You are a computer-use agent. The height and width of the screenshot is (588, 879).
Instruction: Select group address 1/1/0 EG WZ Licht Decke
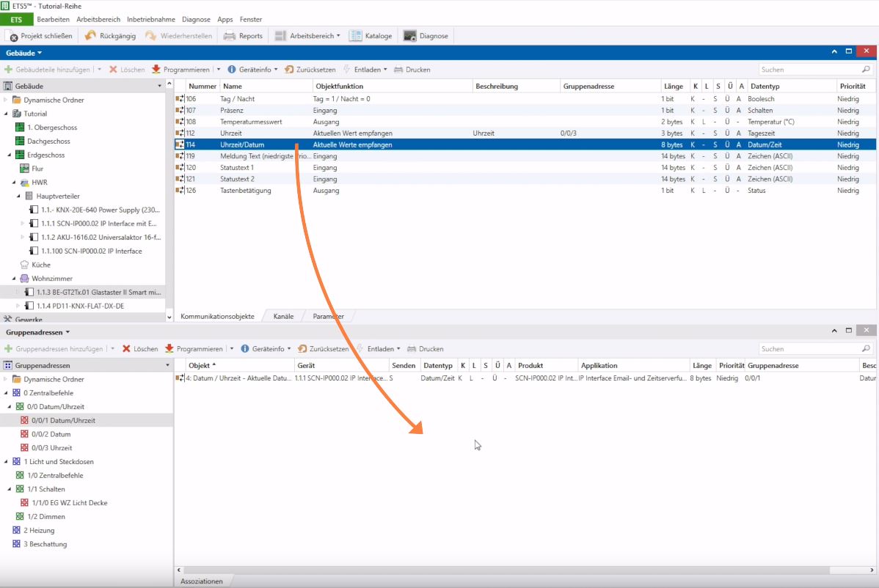tap(70, 503)
